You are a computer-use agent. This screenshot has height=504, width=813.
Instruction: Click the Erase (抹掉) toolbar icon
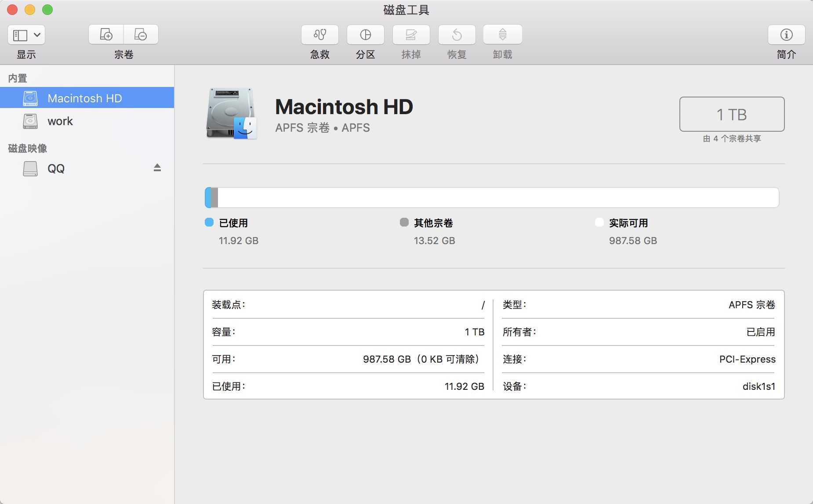pos(411,34)
